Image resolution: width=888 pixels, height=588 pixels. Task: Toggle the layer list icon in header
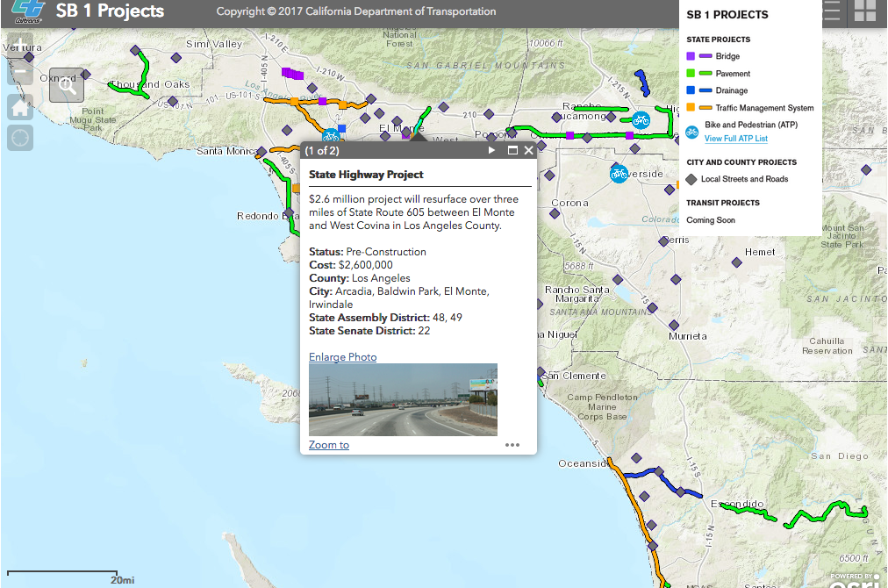pos(831,11)
